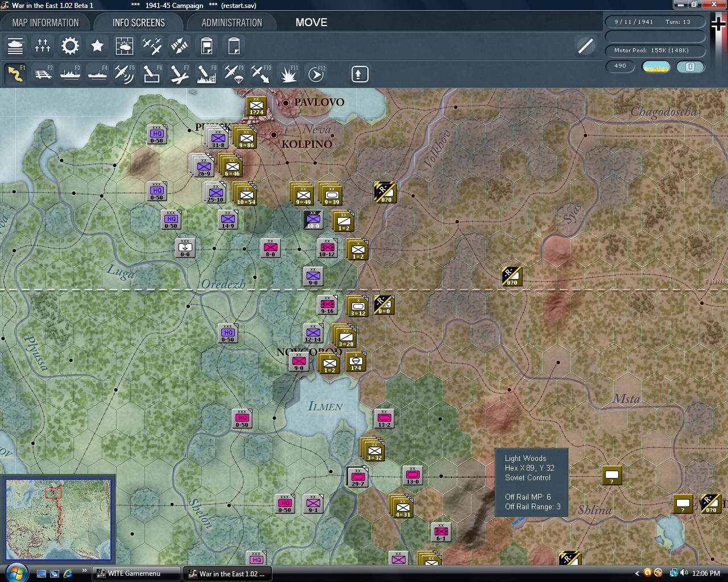Screen dimensions: 728x582
Task: Select F5 Air recon mode
Action: pos(125,74)
